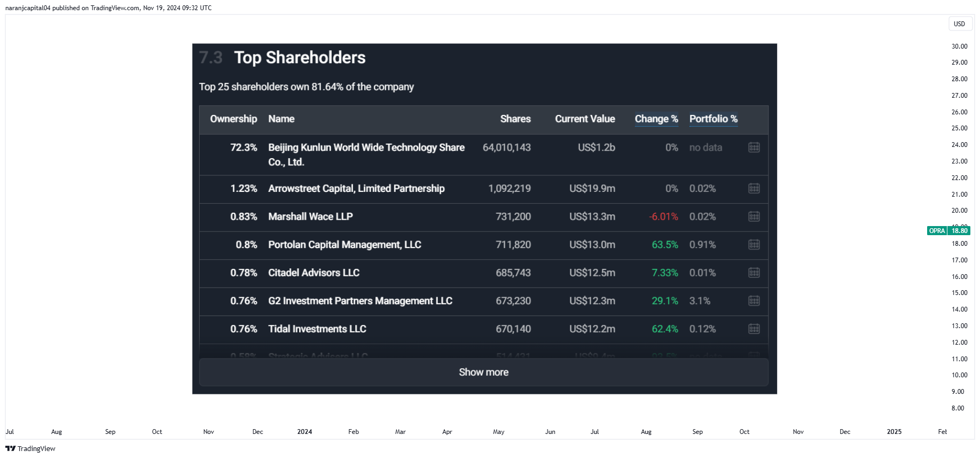Click current value US$1.2b

point(597,148)
